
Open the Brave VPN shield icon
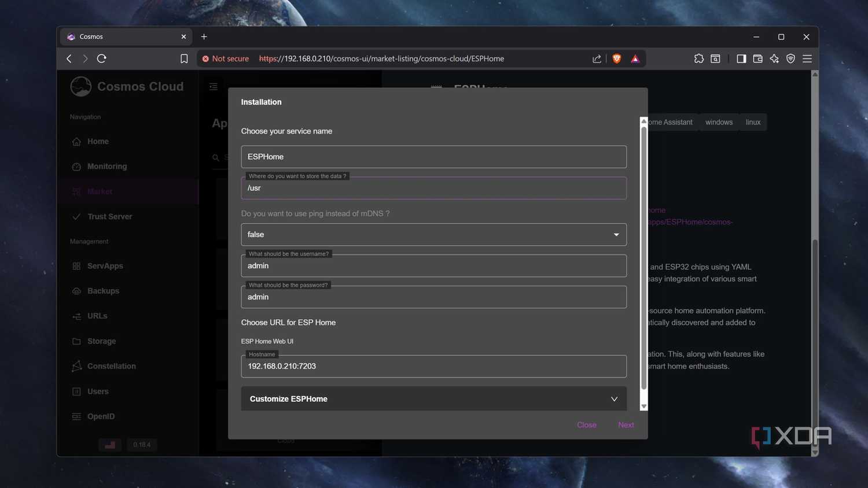coord(790,58)
